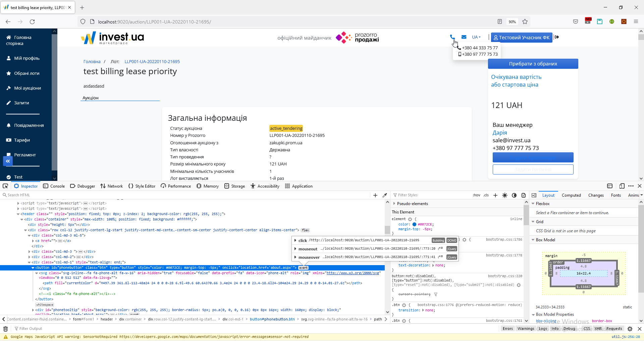This screenshot has height=349, width=644.
Task: Open the Style Editor tab
Action: 142,186
